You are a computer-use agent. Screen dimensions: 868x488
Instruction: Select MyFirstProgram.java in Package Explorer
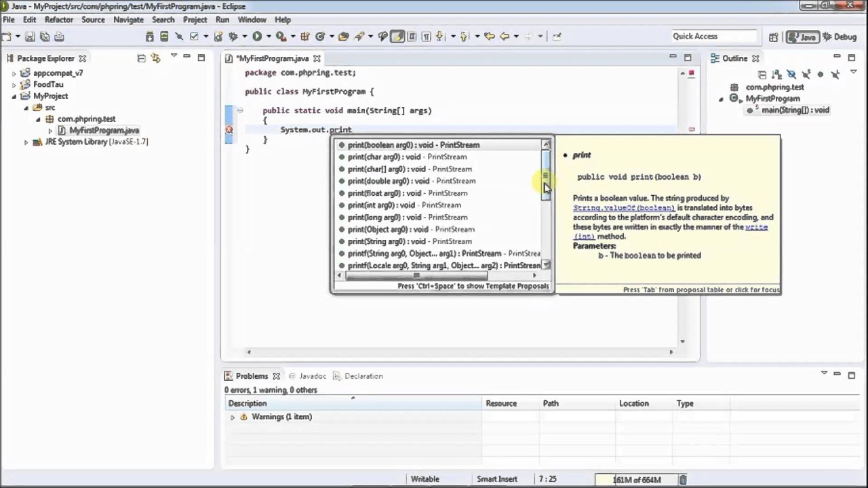(x=104, y=130)
